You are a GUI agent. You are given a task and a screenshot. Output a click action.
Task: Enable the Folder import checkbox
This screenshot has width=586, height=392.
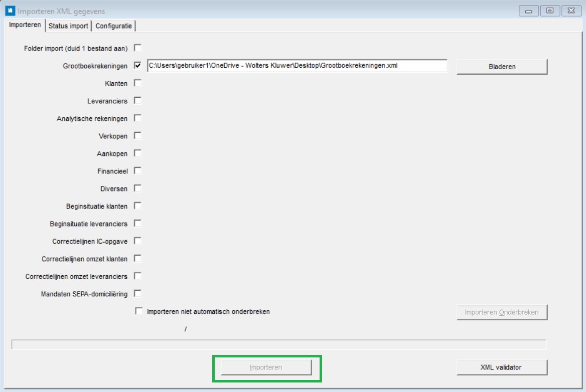click(x=138, y=48)
